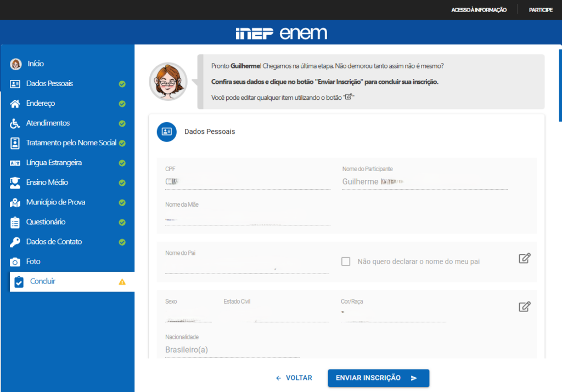
Task: Click the assistant avatar picture beside the message
Action: [168, 82]
